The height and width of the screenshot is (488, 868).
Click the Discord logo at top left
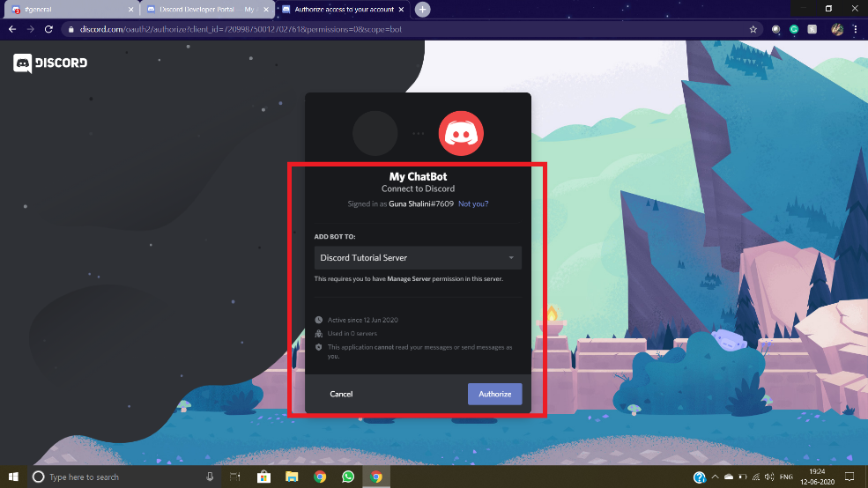click(x=50, y=63)
